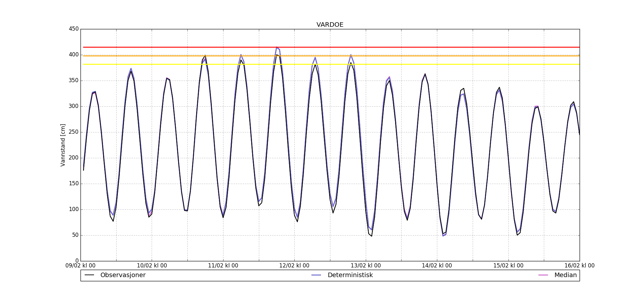
Task: Click the 12/02 kl 00 x-axis label
Action: coord(294,266)
